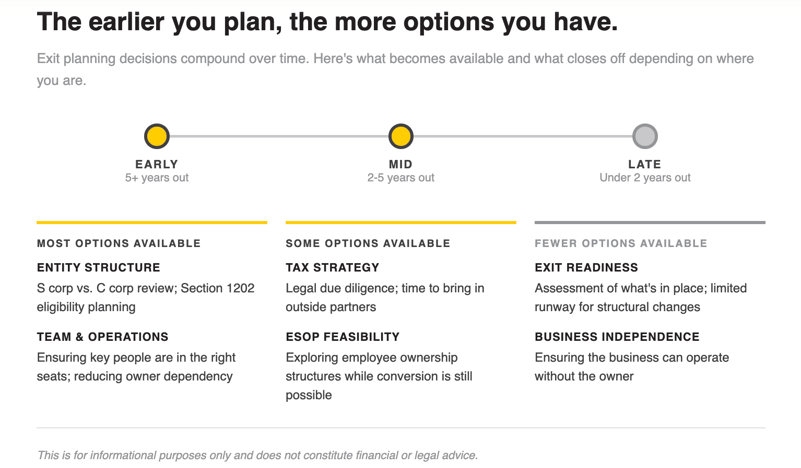This screenshot has height=468, width=801.
Task: Click the yellow Early timeline circle
Action: 157,136
